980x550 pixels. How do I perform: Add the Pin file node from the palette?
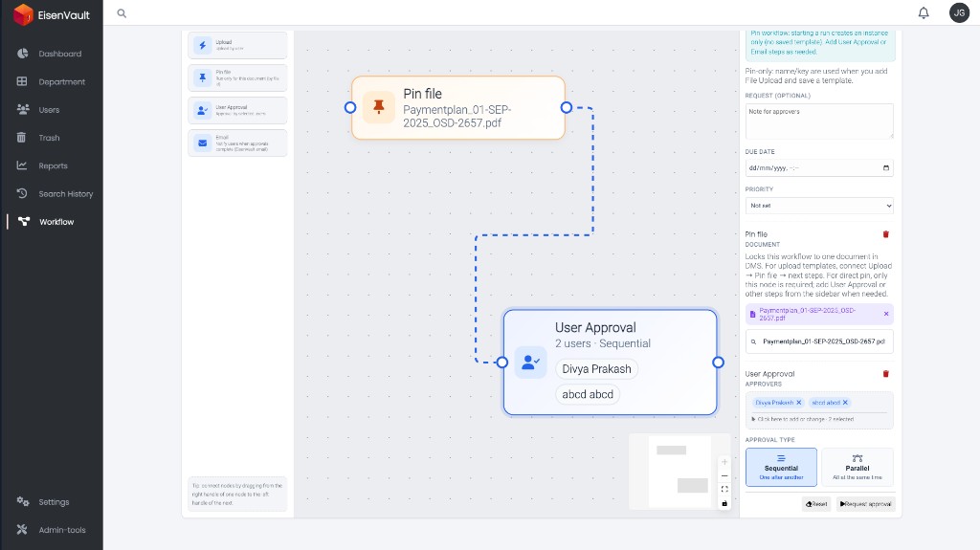pyautogui.click(x=237, y=78)
